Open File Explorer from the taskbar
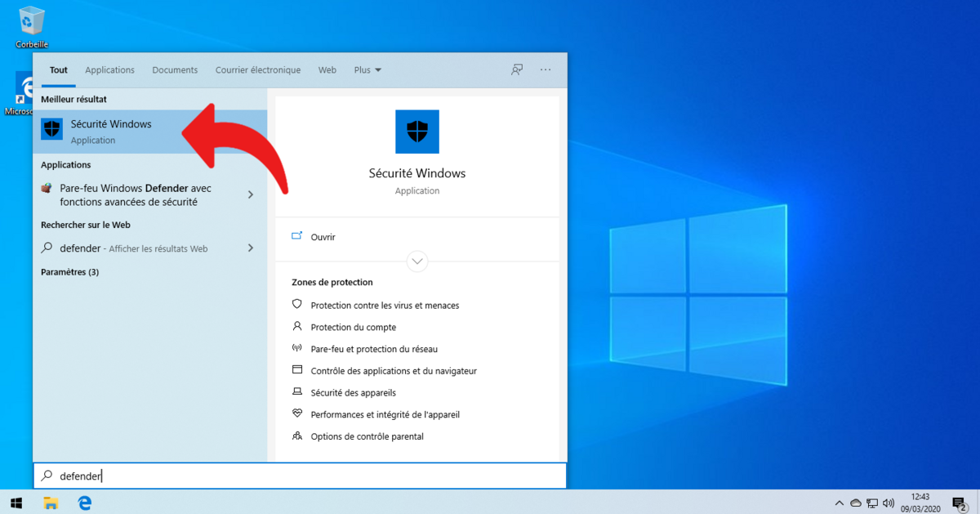 [x=51, y=503]
